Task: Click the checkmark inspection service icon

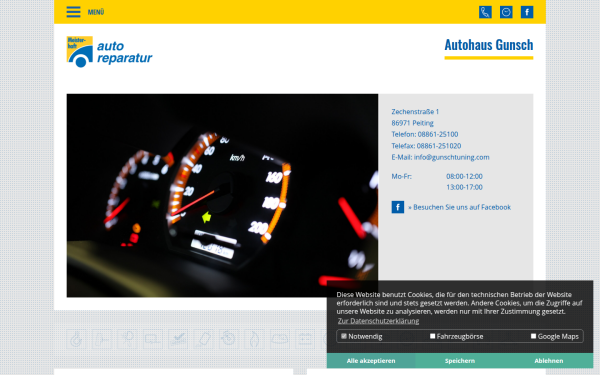Action: (178, 339)
